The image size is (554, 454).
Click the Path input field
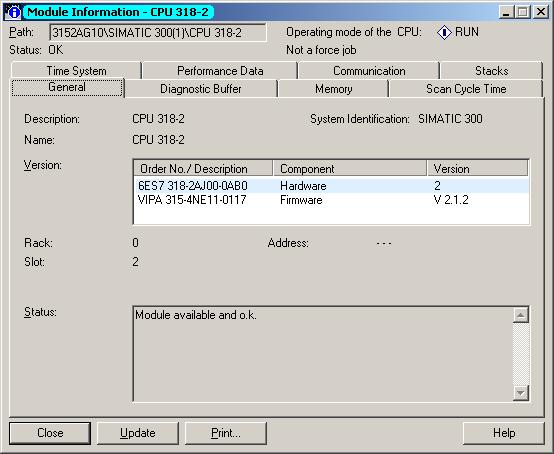click(158, 33)
